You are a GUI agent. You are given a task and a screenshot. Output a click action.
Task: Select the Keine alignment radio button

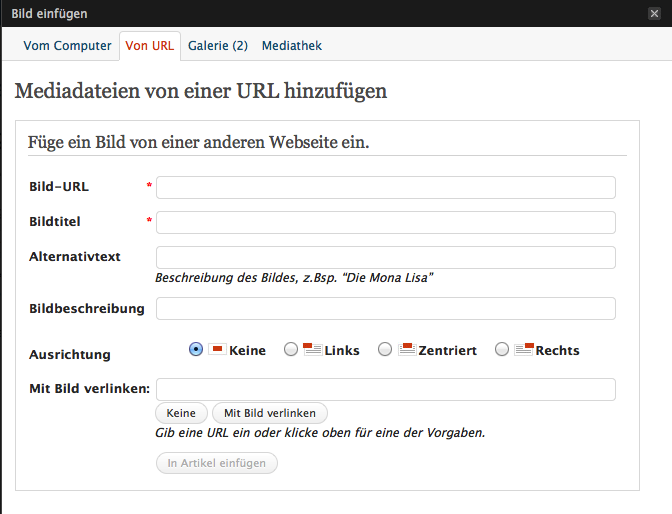(196, 349)
